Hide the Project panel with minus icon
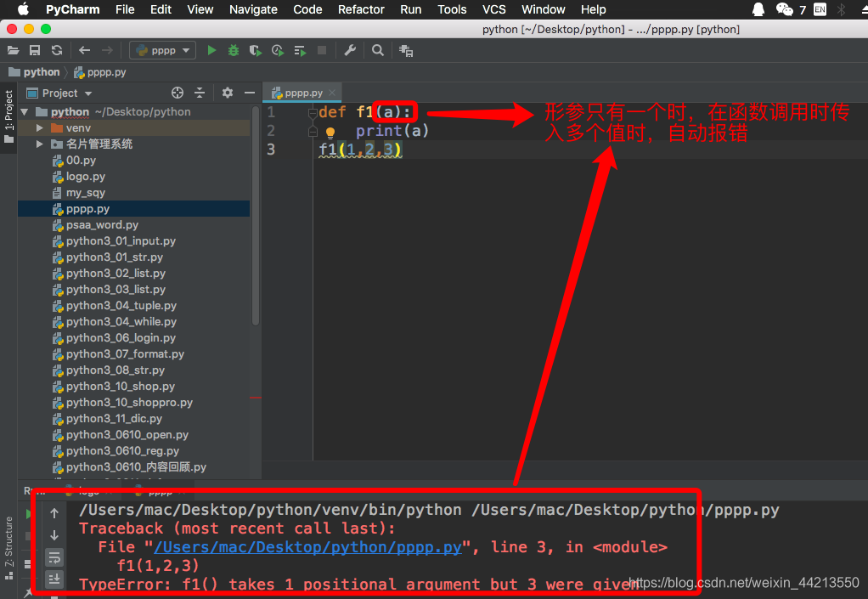The image size is (868, 599). coord(250,93)
